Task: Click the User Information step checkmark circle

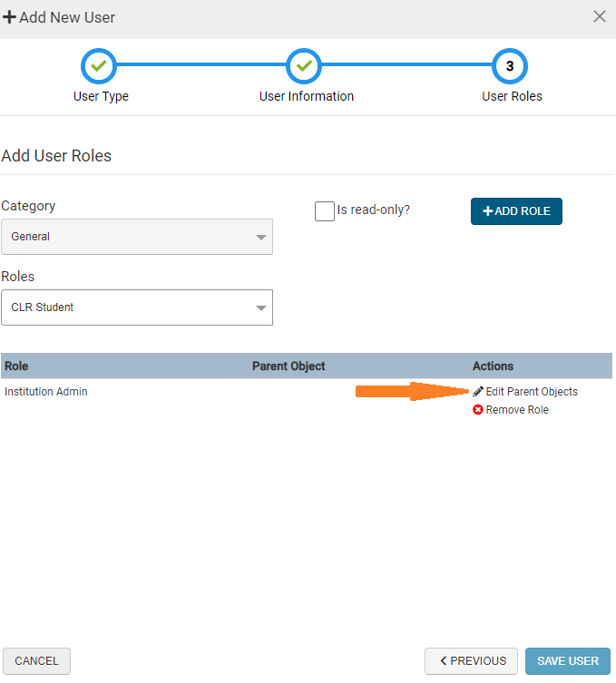Action: click(x=305, y=66)
